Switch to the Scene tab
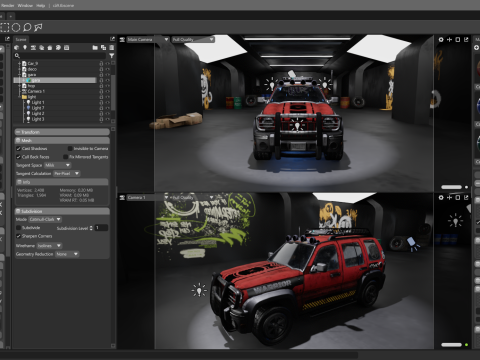This screenshot has height=360, width=480. (x=21, y=39)
